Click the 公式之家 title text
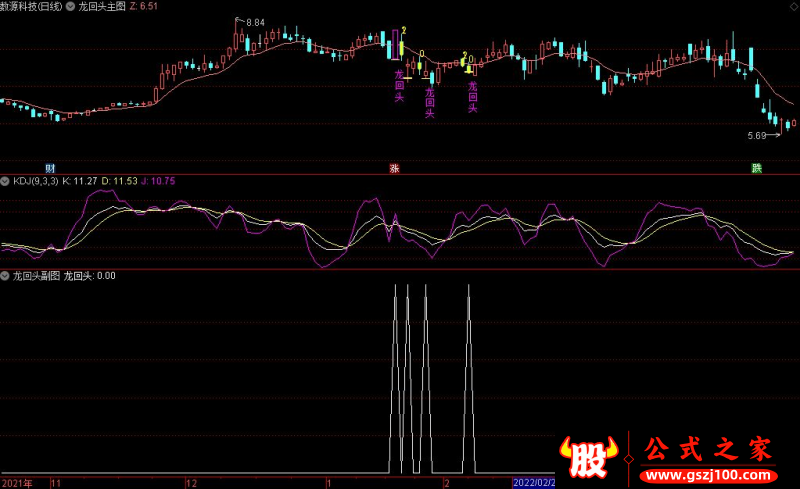Image resolution: width=800 pixels, height=489 pixels. [708, 450]
